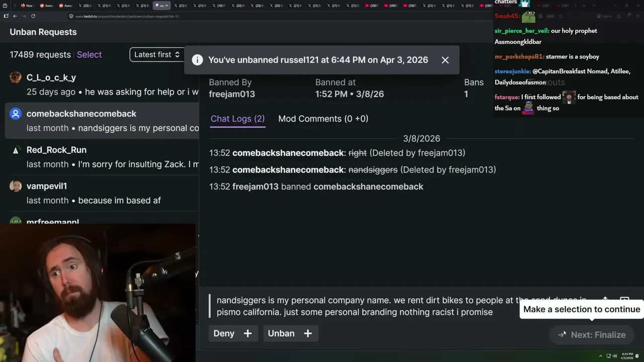The image size is (644, 362).
Task: Toggle the browser sidebar panel icon
Action: (x=6, y=16)
